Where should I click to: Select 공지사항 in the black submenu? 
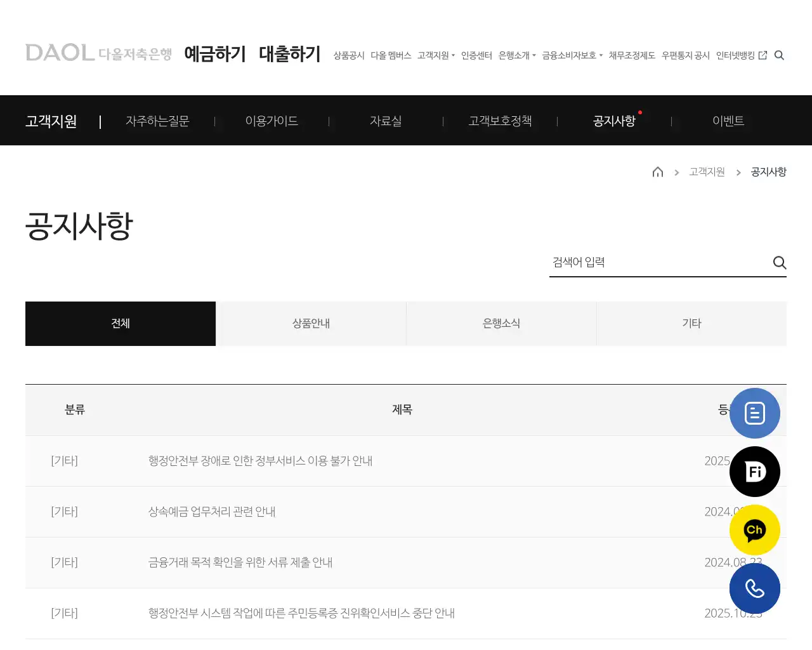[614, 121]
